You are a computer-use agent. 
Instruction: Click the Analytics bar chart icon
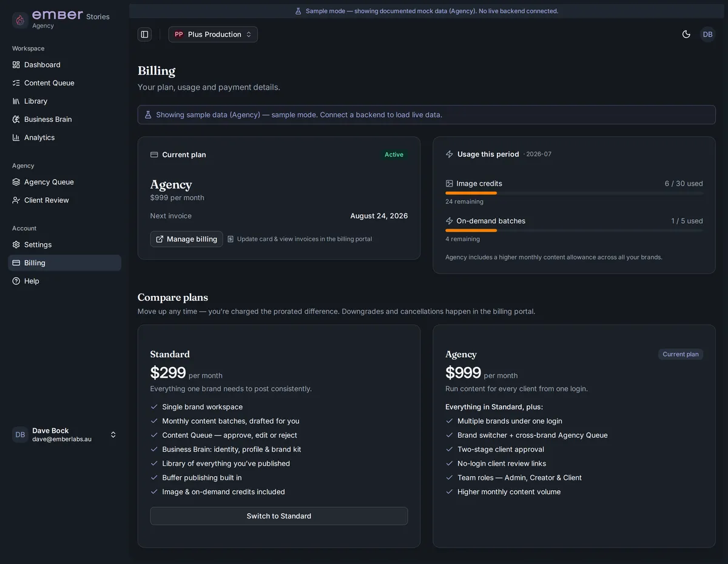[x=16, y=138]
